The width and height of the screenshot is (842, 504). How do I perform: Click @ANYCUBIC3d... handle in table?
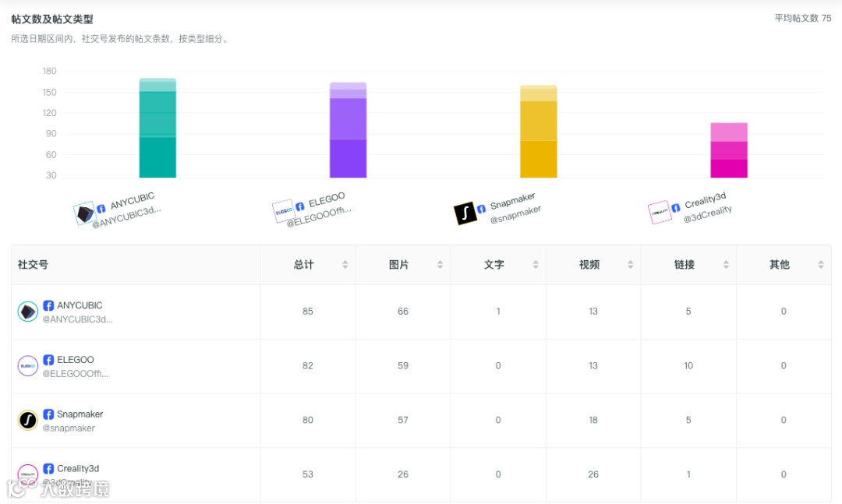coord(77,319)
